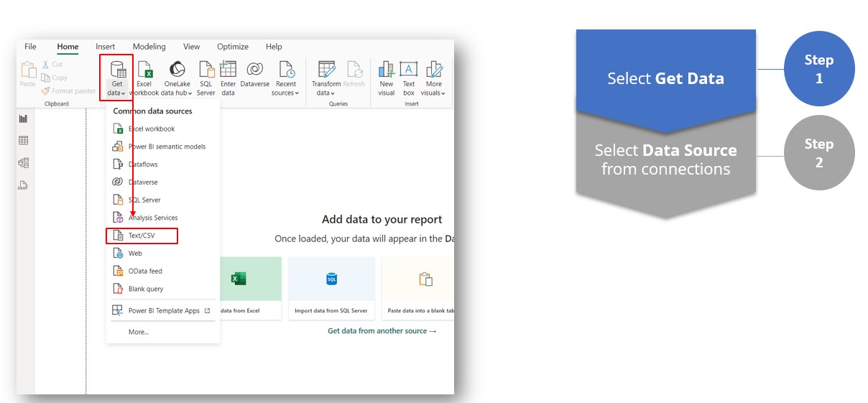Open Power BI Template Apps link
868x403 pixels.
pyautogui.click(x=162, y=310)
